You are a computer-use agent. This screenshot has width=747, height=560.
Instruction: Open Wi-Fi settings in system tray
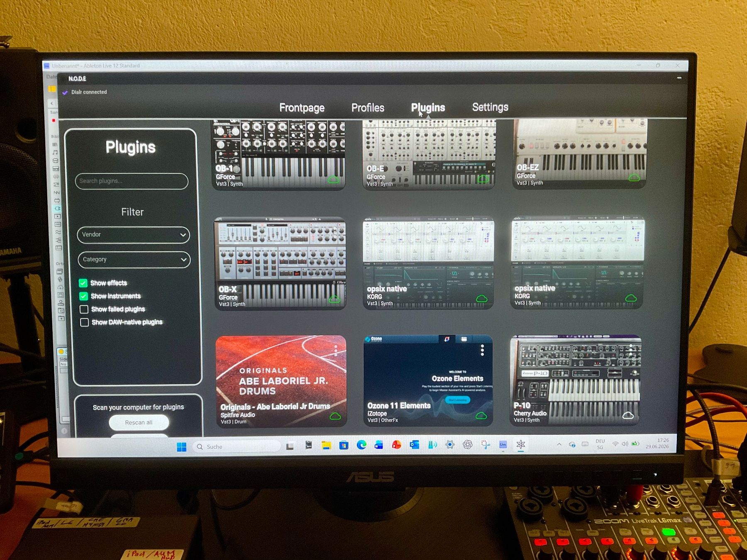tap(615, 444)
